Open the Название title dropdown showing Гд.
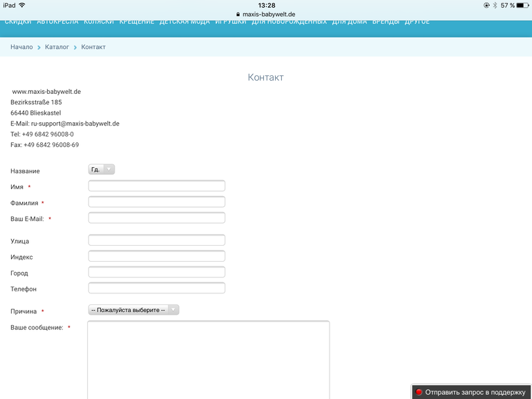The width and height of the screenshot is (532, 399). point(102,169)
